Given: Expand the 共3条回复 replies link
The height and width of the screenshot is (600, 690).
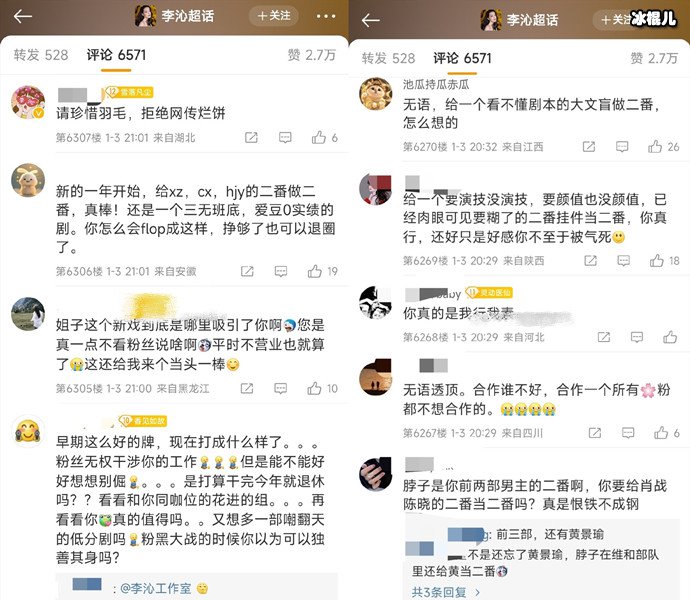Looking at the screenshot, I should [445, 592].
